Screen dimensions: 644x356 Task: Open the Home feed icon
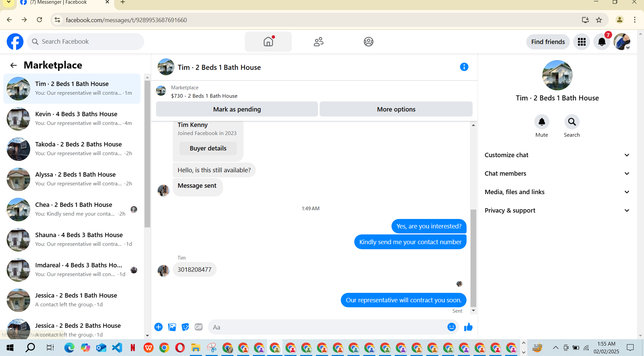268,42
